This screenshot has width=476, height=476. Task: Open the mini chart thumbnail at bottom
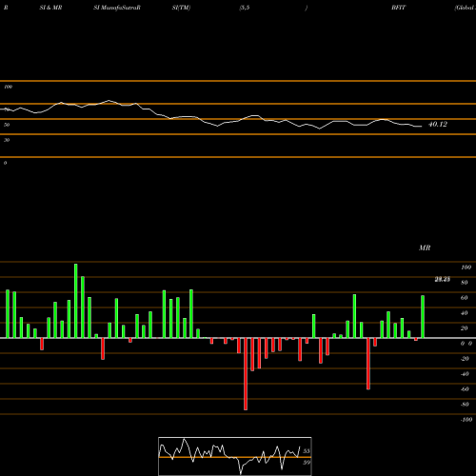click(235, 456)
